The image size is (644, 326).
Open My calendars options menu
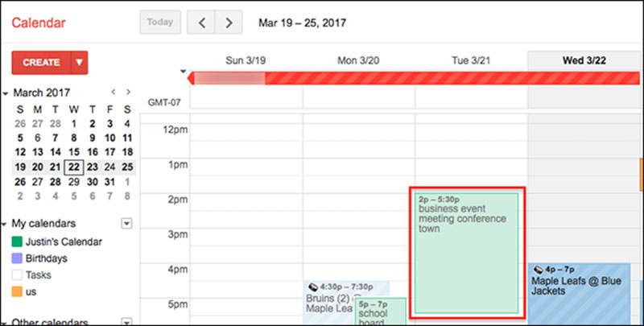click(x=126, y=223)
